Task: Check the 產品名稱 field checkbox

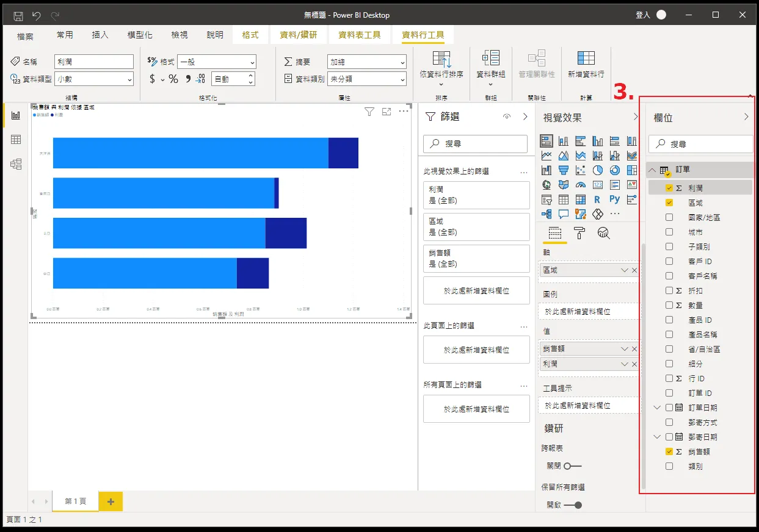Action: 669,334
